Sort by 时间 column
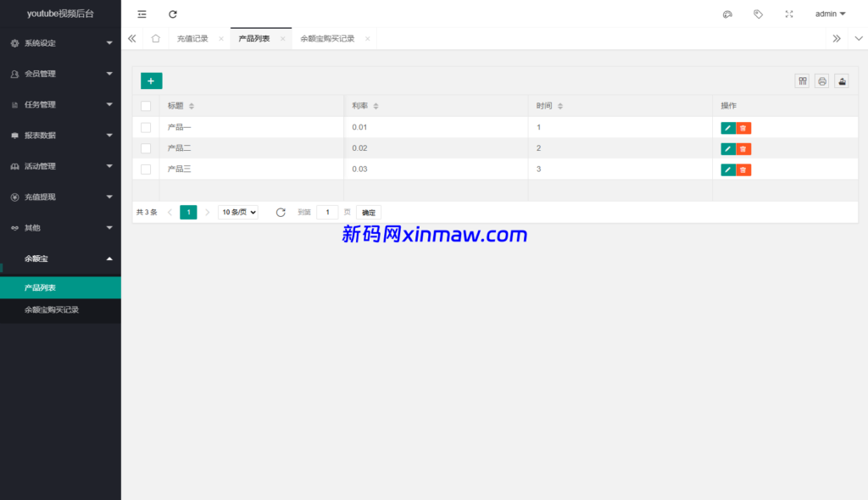868x500 pixels. click(560, 106)
